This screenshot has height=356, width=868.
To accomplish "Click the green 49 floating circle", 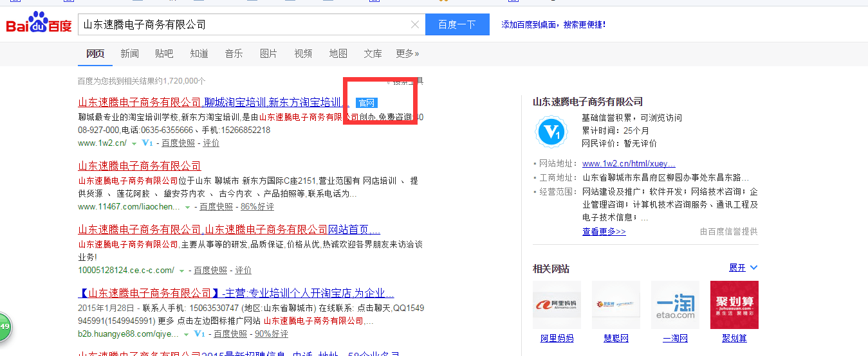I will point(4,327).
